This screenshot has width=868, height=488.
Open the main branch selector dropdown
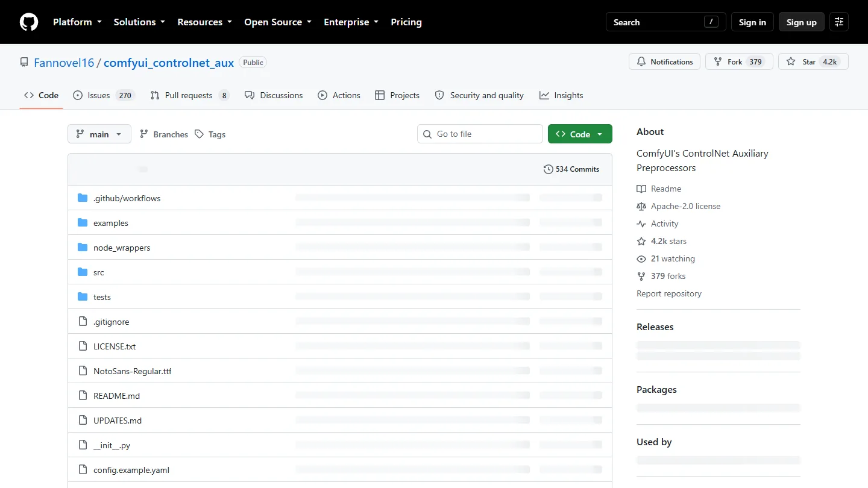pyautogui.click(x=99, y=134)
